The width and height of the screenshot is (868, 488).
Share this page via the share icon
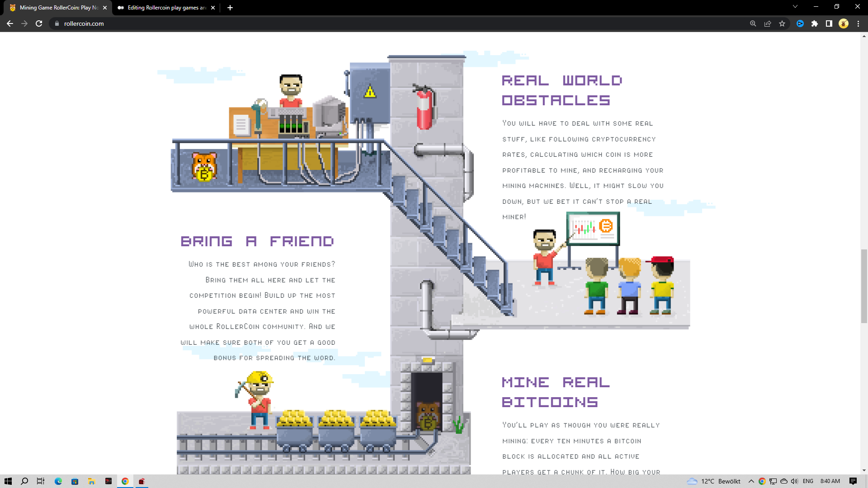pyautogui.click(x=768, y=23)
